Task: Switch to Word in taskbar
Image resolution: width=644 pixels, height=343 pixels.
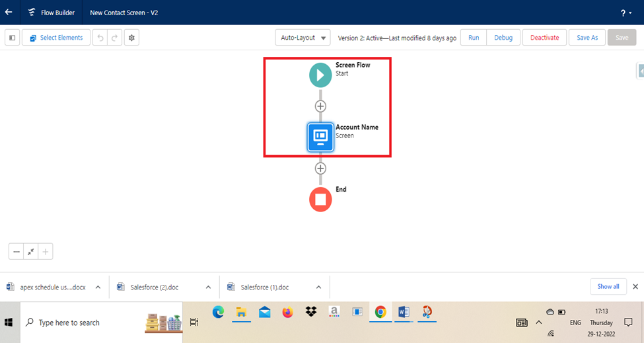Action: [x=404, y=313]
